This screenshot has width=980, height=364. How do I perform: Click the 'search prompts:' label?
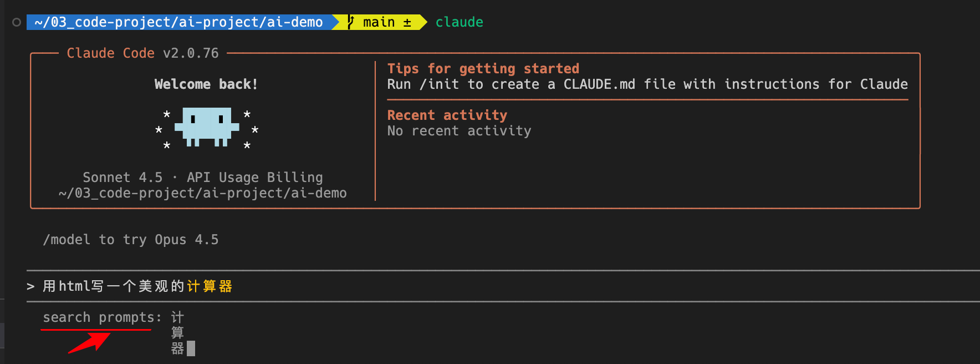[102, 317]
